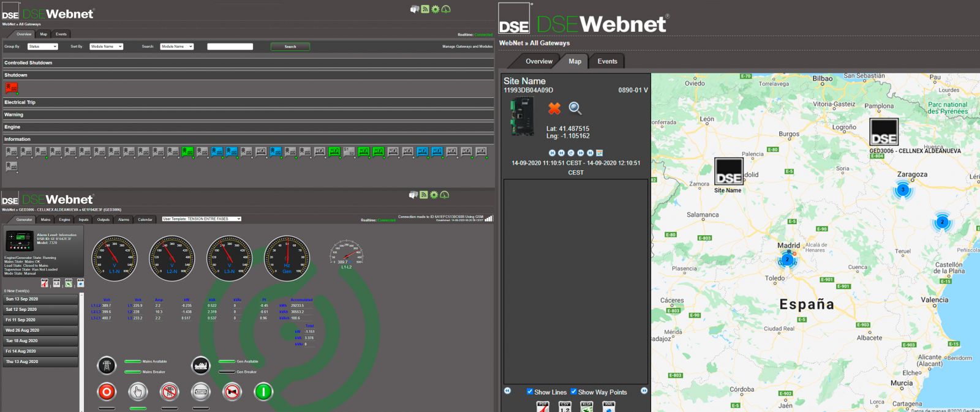
Task: Toggle the Show Way Points checkbox
Action: tap(574, 392)
